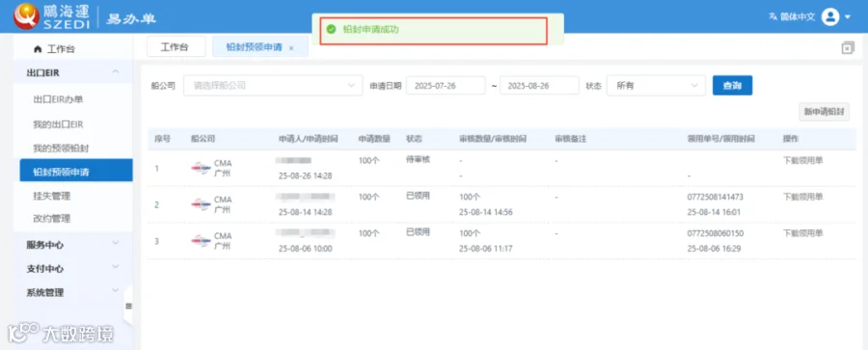Collapse the sidebar with the hamburger handle
868x350 pixels.
pos(128,306)
